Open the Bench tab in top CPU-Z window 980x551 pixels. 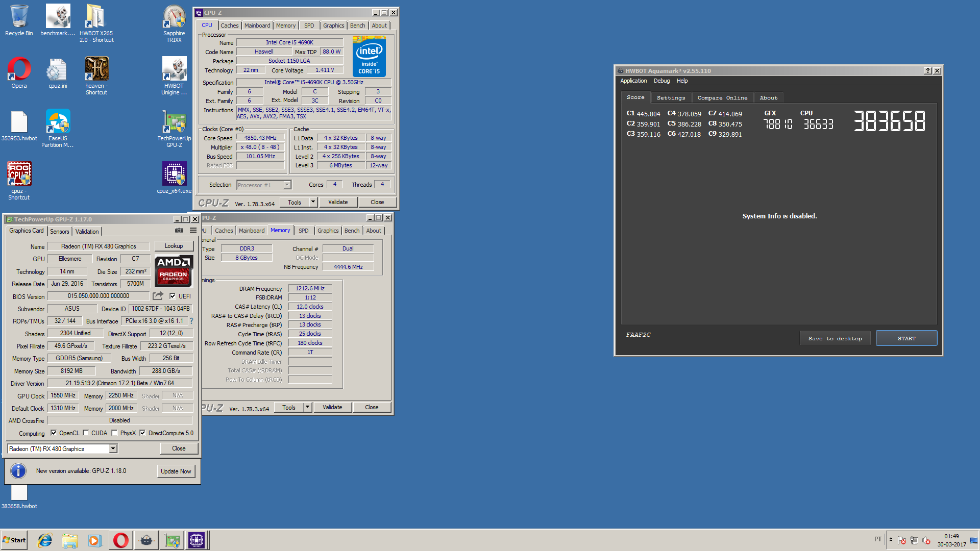click(x=357, y=26)
